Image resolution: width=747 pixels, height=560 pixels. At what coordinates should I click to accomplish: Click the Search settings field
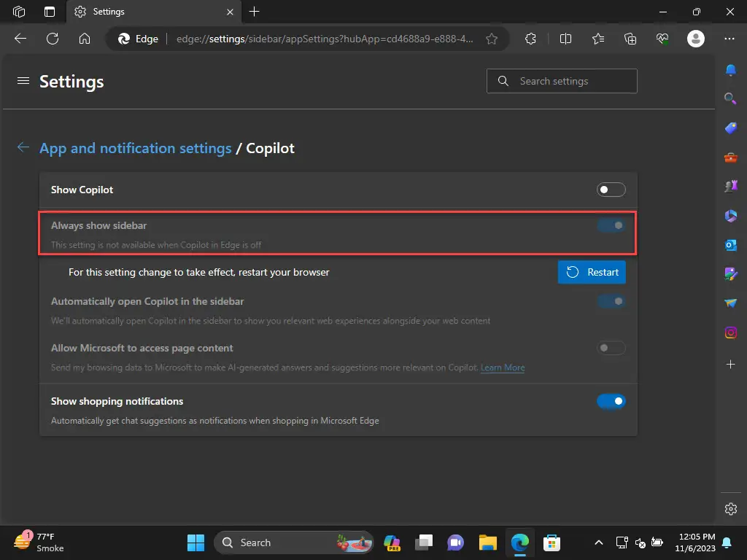(x=562, y=81)
